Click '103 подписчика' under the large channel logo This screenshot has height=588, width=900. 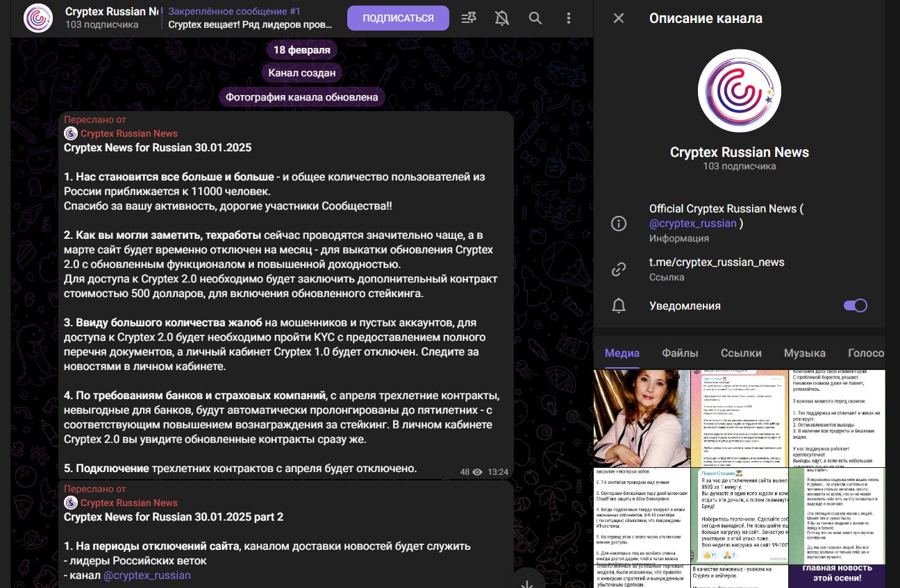pyautogui.click(x=740, y=167)
